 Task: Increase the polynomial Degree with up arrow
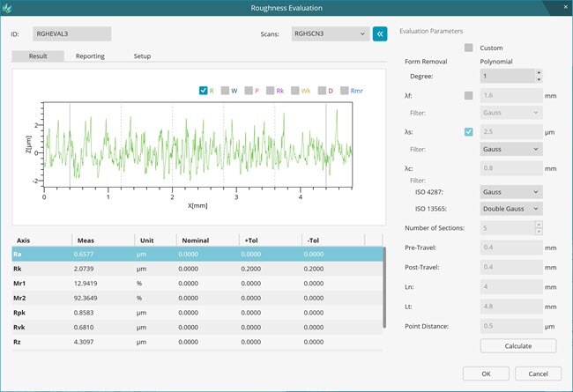point(540,73)
